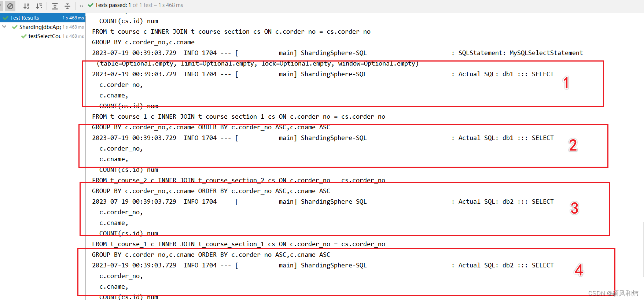Viewport: 644px width, 300px height.
Task: Click the Tests passed status text
Action: [139, 5]
